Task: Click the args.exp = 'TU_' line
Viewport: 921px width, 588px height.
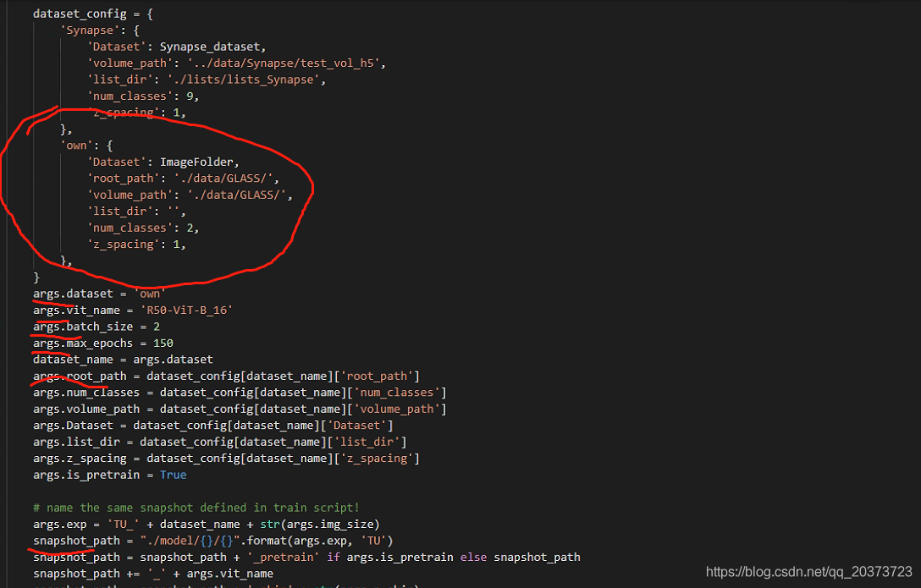Action: (x=206, y=525)
